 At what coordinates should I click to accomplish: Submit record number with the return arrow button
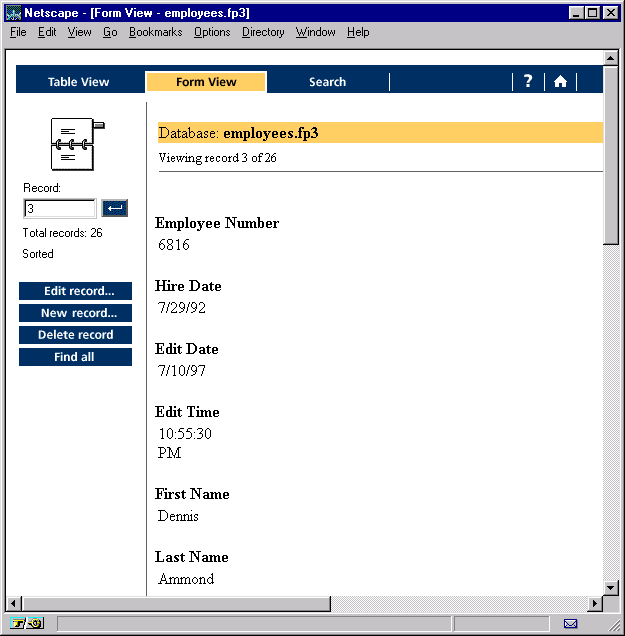point(115,208)
